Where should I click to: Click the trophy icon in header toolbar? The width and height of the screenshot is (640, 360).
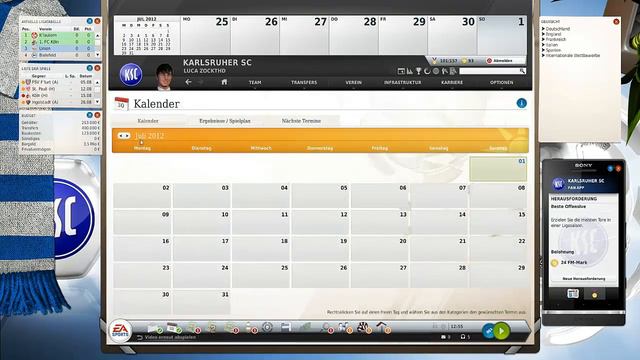[x=418, y=71]
